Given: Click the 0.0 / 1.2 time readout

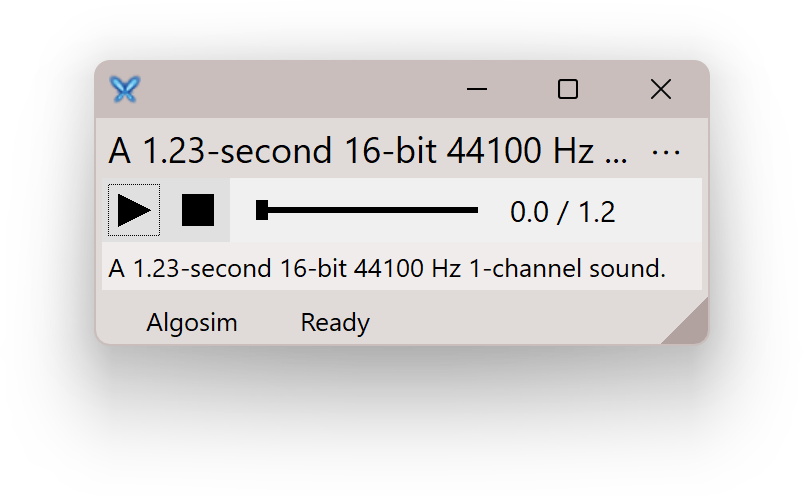Looking at the screenshot, I should pos(562,212).
